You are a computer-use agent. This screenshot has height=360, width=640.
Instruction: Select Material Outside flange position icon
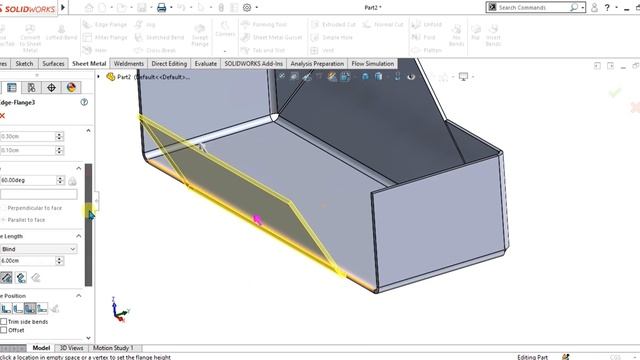[18, 309]
